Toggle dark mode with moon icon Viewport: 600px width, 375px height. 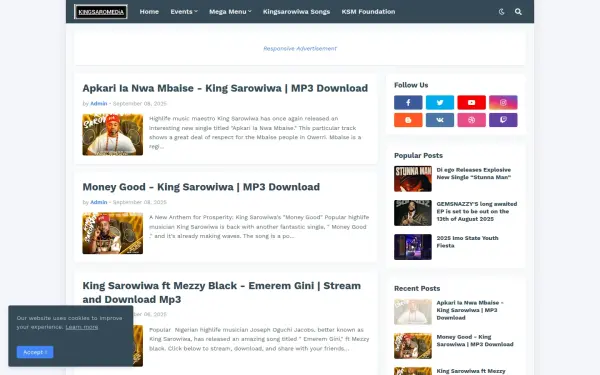coord(502,12)
